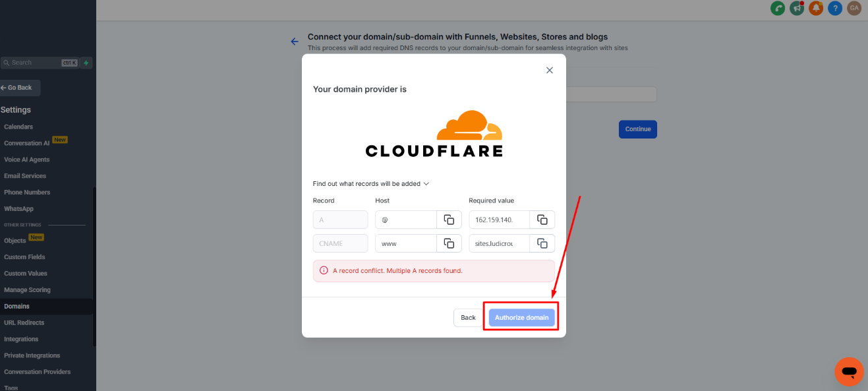The height and width of the screenshot is (391, 868).
Task: Click the Authorize domain button
Action: tap(521, 318)
